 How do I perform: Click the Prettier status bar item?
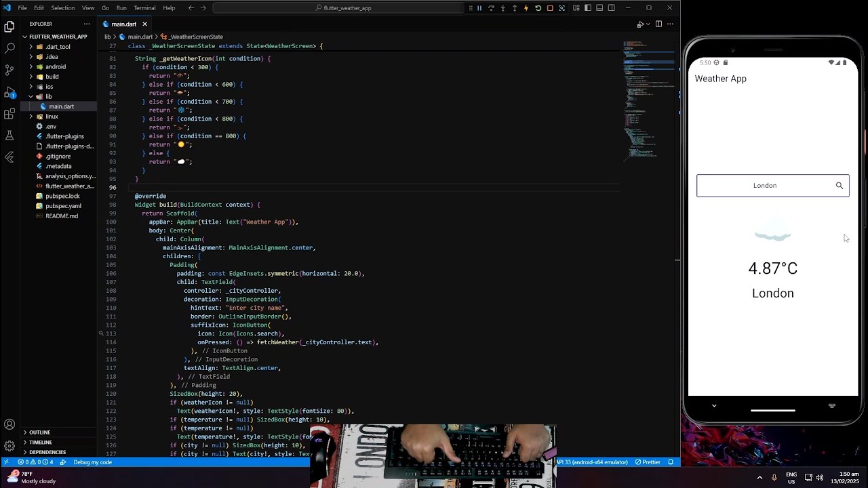click(x=648, y=462)
